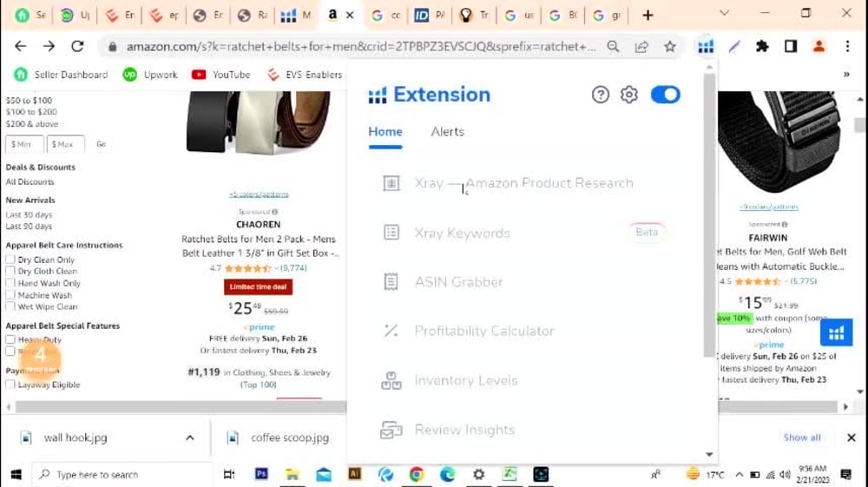Open Chrome three-dot menu
868x487 pixels.
847,47
